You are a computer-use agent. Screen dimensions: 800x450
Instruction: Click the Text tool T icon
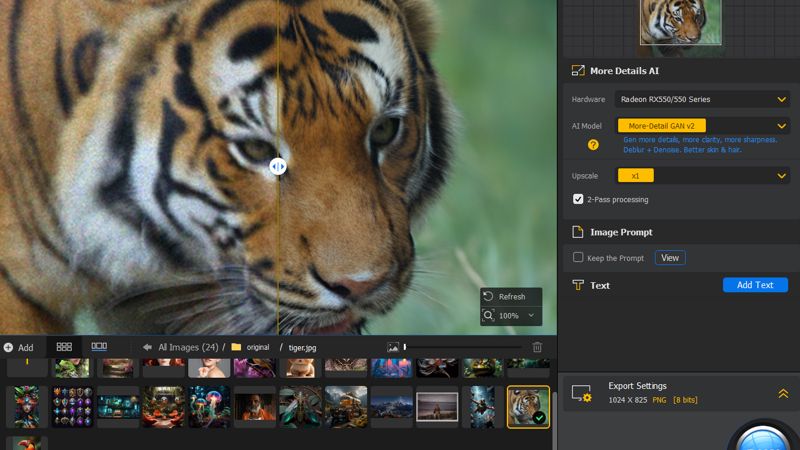pyautogui.click(x=578, y=285)
